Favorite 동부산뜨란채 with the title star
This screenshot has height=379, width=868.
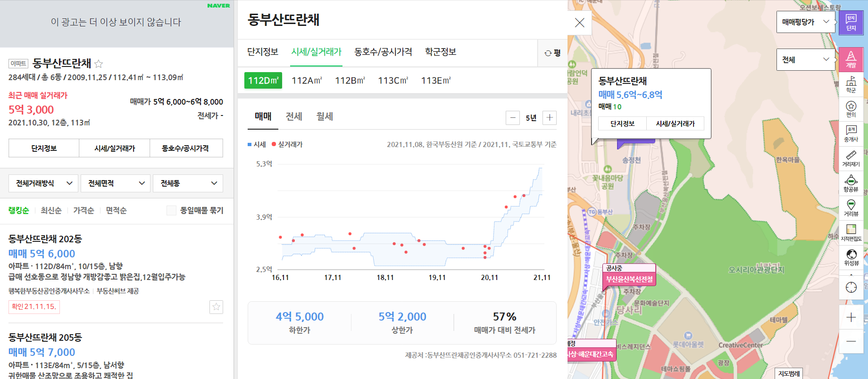[x=99, y=64]
